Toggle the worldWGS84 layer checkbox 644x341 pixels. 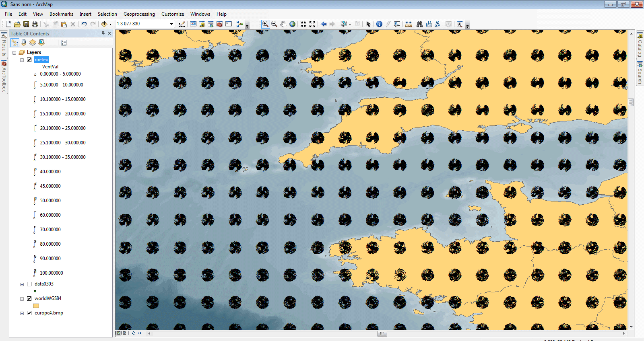pos(29,298)
